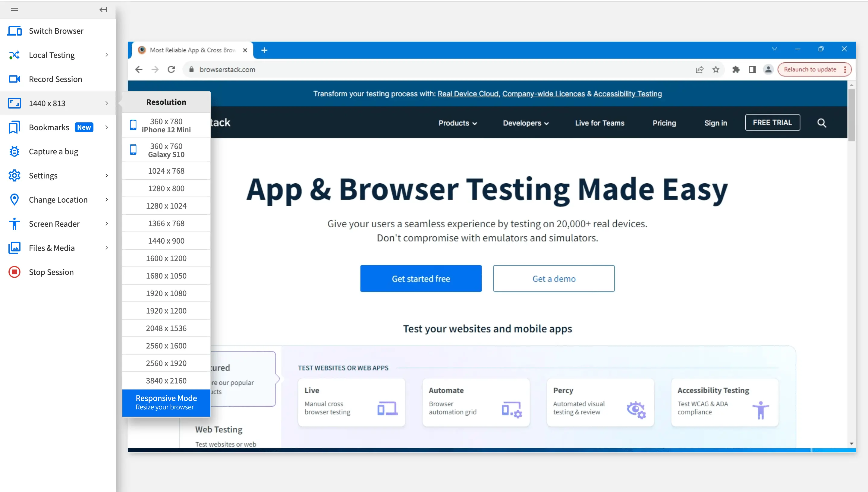Open Record Session camera icon
The image size is (868, 492).
14,79
